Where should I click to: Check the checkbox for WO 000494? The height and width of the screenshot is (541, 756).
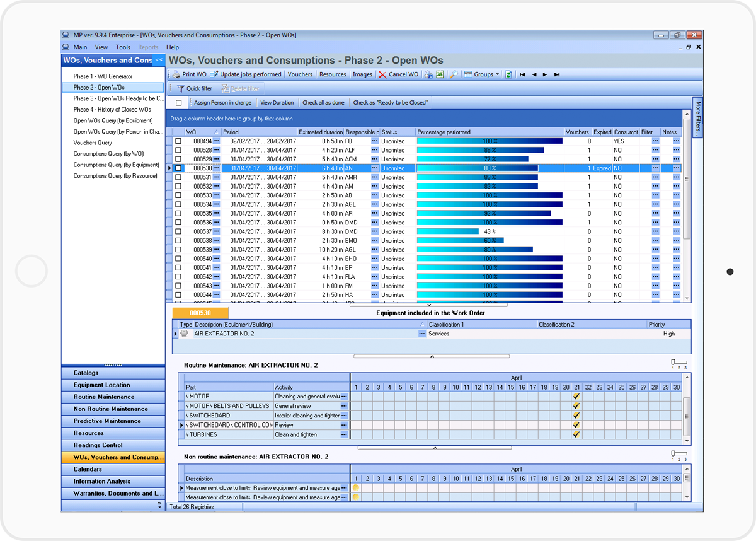[x=178, y=141]
